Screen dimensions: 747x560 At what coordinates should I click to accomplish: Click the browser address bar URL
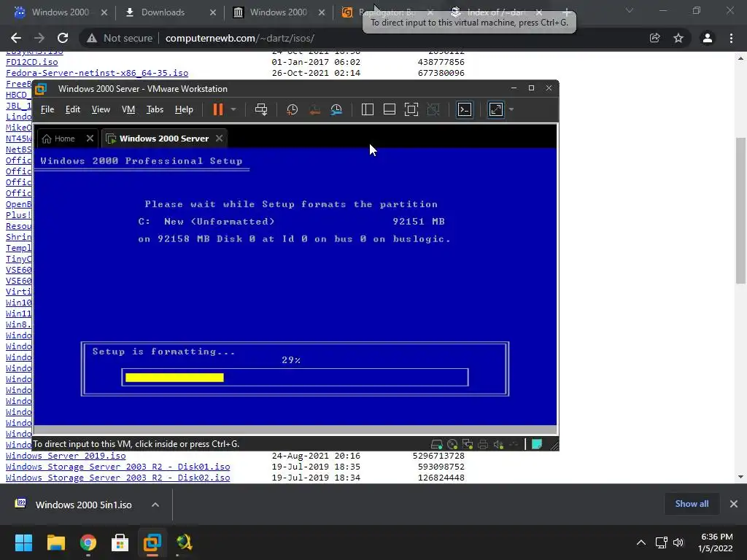tap(239, 38)
